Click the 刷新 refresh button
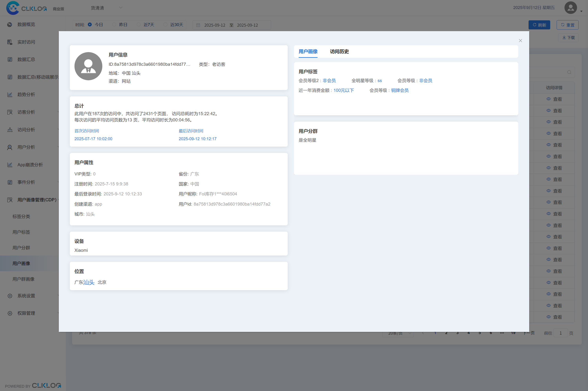588x391 pixels. click(x=539, y=25)
